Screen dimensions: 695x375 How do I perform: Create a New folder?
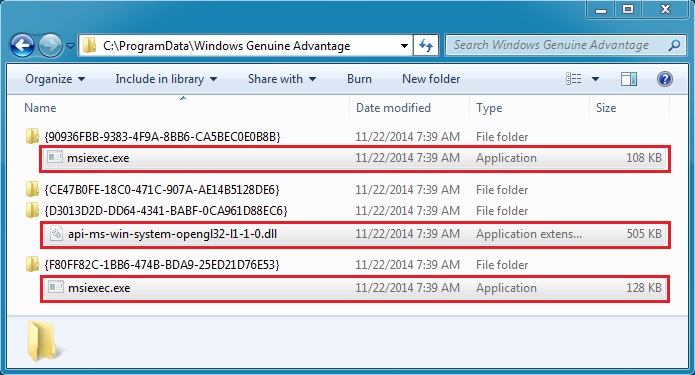tap(431, 79)
